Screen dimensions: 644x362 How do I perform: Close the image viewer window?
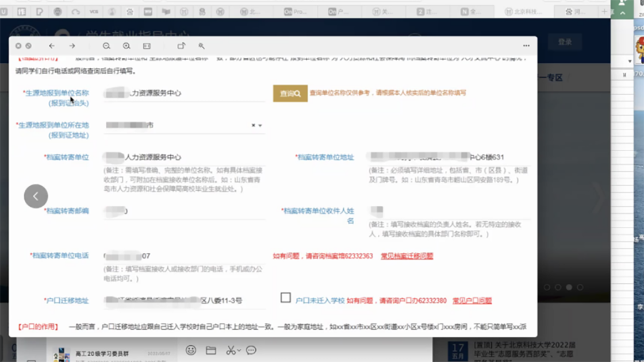(x=18, y=46)
